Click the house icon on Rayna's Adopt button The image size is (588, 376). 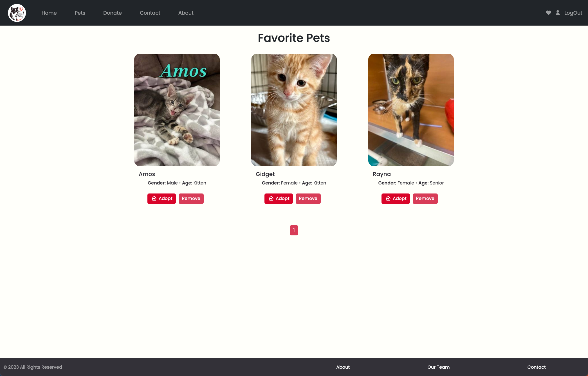[x=388, y=199]
